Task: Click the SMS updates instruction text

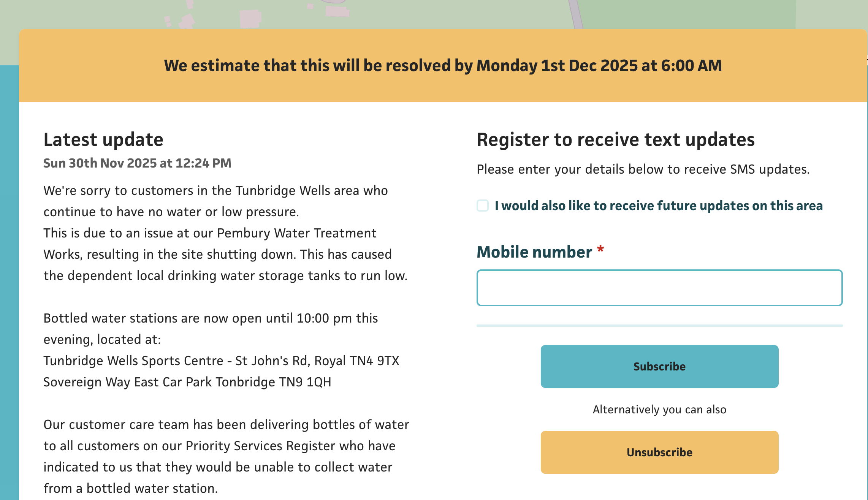Action: [643, 169]
